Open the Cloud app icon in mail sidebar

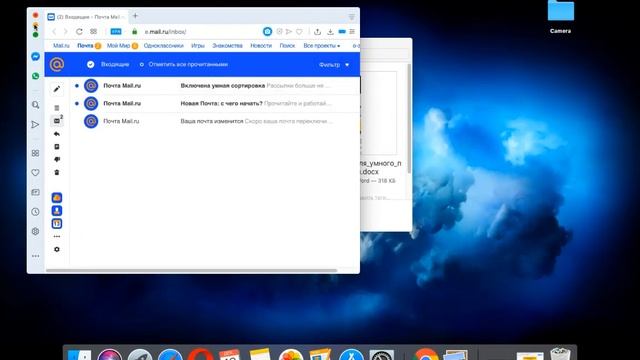[x=57, y=198]
